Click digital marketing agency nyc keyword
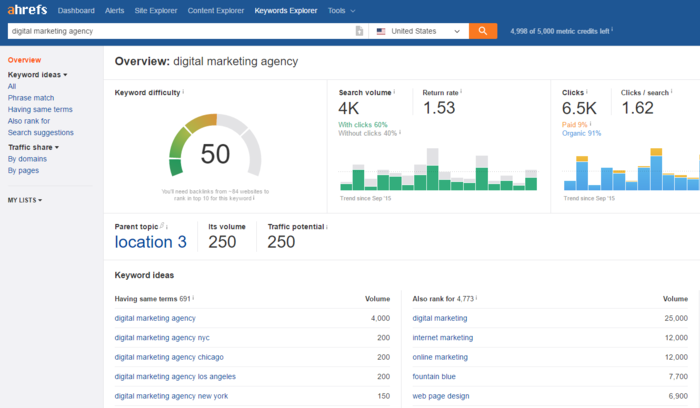Screen dimensions: 700x408 pyautogui.click(x=162, y=337)
